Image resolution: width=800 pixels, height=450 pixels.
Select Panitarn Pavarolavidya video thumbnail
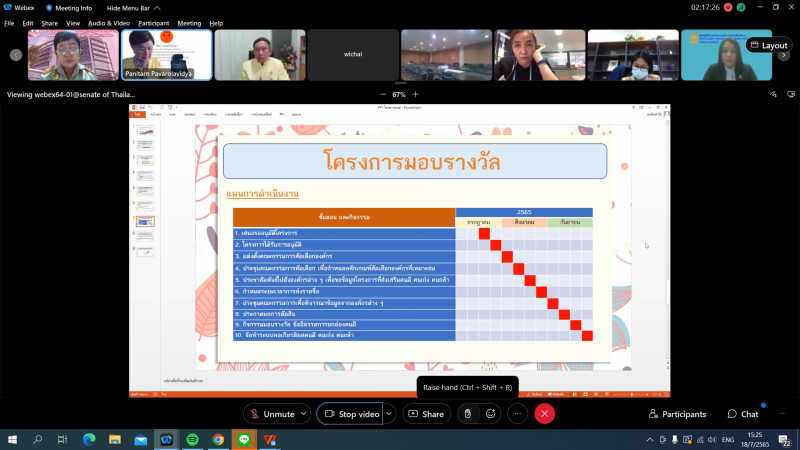[x=166, y=55]
